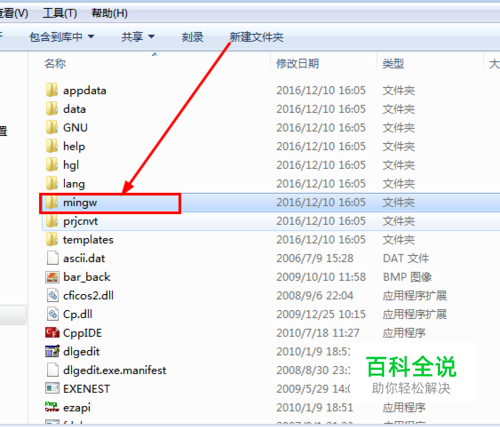
Task: Select the prjcnvt folder name
Action: click(x=80, y=222)
